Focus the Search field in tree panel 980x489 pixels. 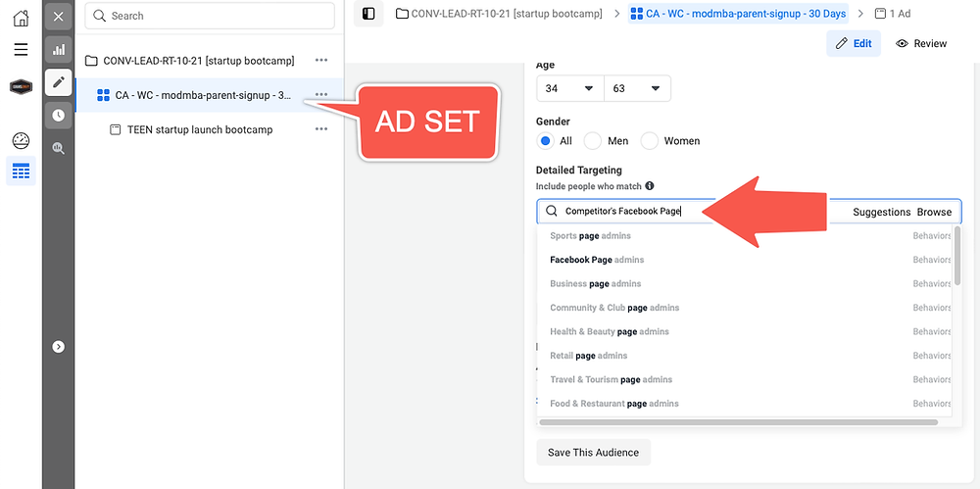click(210, 16)
